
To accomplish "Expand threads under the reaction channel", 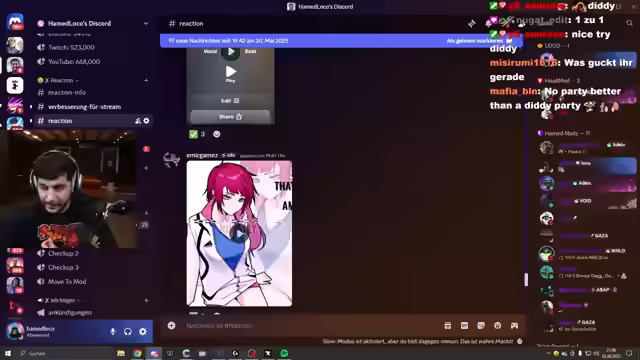I will click(31, 121).
